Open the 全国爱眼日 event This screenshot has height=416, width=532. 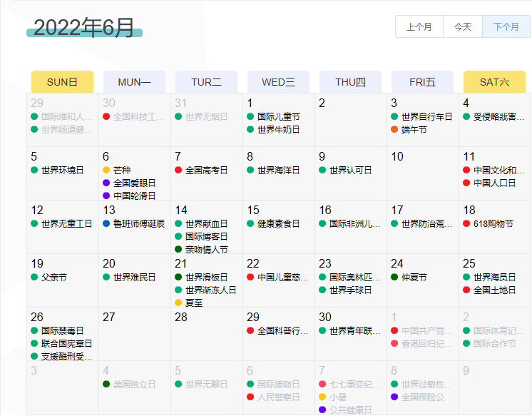point(130,183)
